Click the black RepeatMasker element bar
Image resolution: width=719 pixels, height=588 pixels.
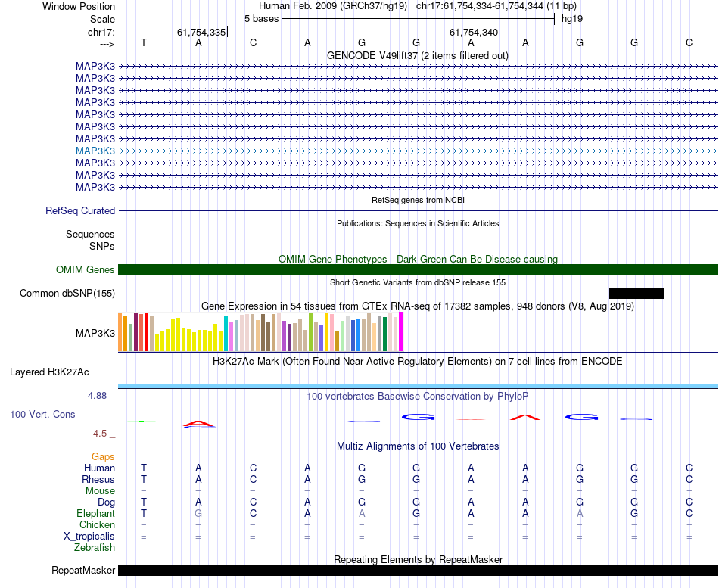click(418, 570)
